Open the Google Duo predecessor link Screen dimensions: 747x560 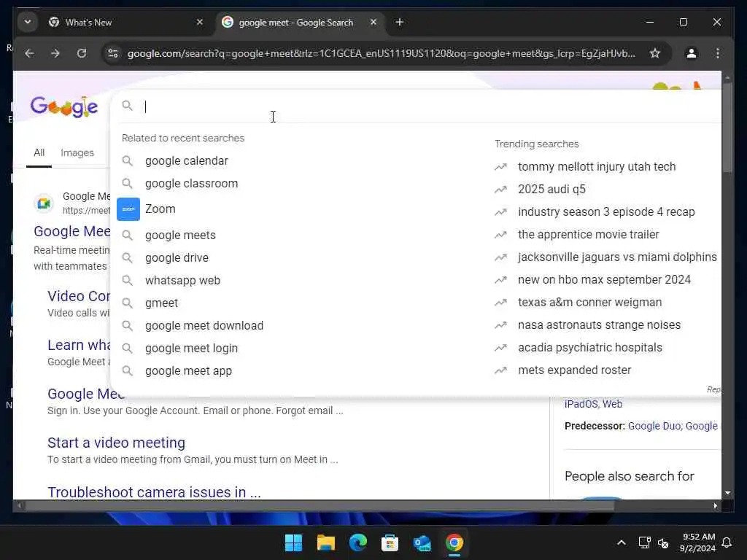pyautogui.click(x=654, y=426)
